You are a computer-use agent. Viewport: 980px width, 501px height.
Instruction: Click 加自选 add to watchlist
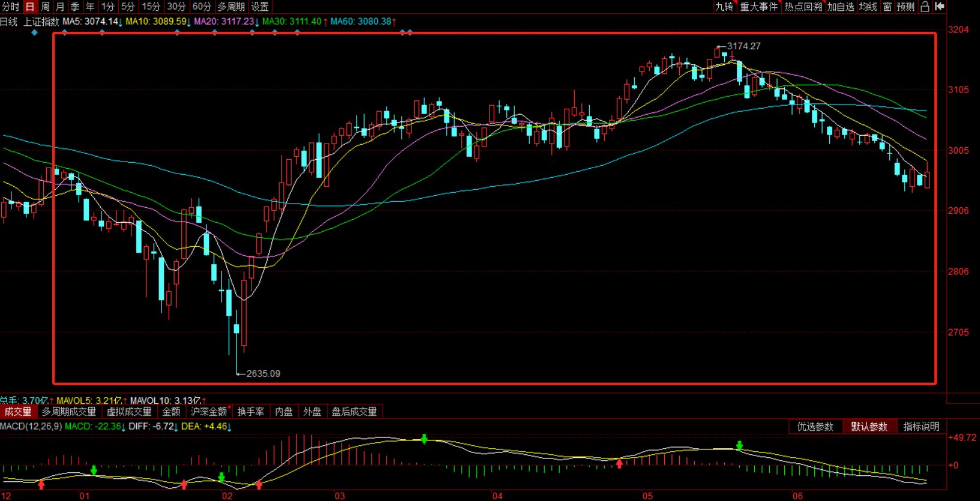pos(841,7)
